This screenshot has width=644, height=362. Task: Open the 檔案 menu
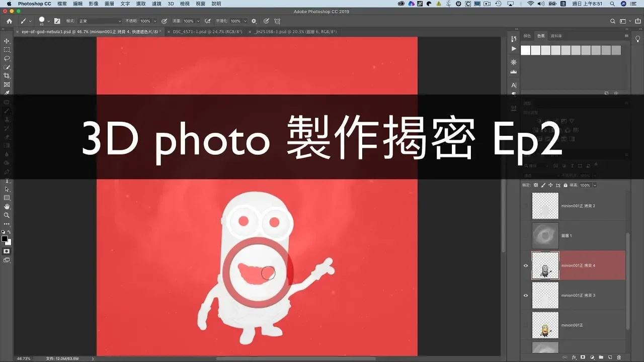pyautogui.click(x=62, y=4)
